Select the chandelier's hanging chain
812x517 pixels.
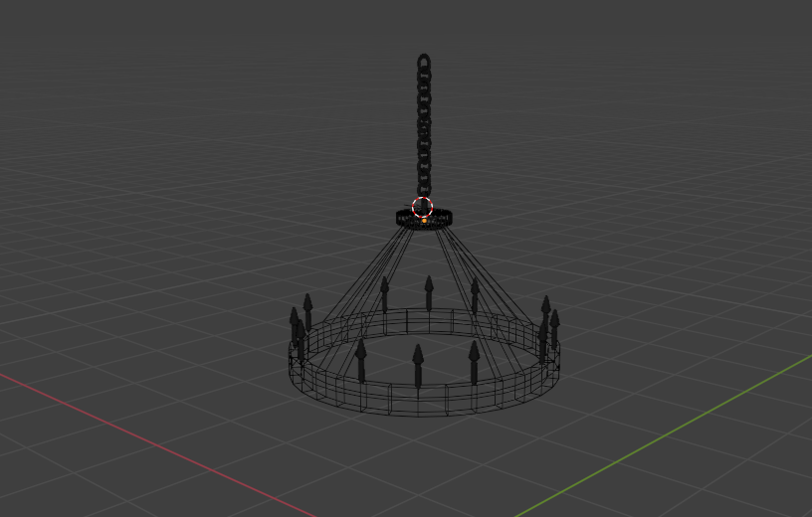pos(424,127)
